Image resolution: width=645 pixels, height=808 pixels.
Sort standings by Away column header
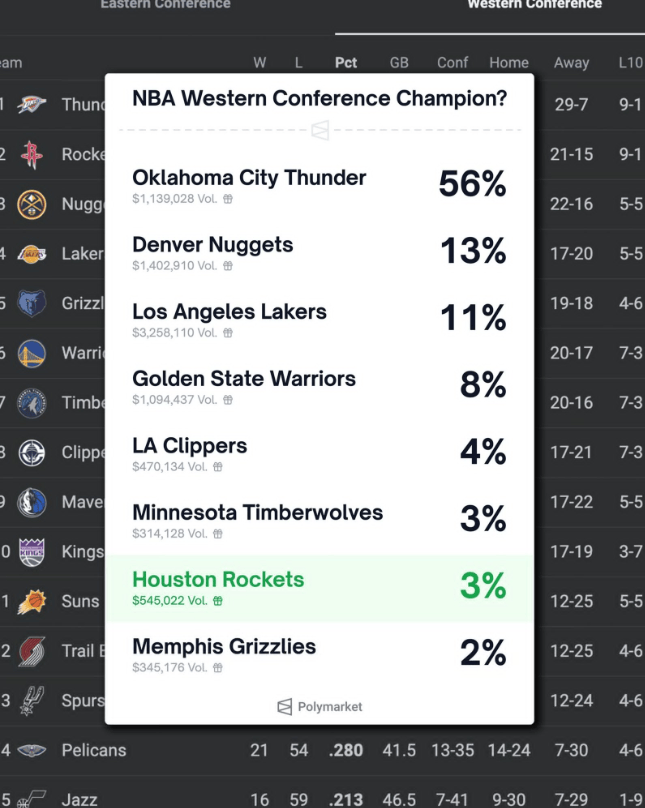tap(571, 63)
